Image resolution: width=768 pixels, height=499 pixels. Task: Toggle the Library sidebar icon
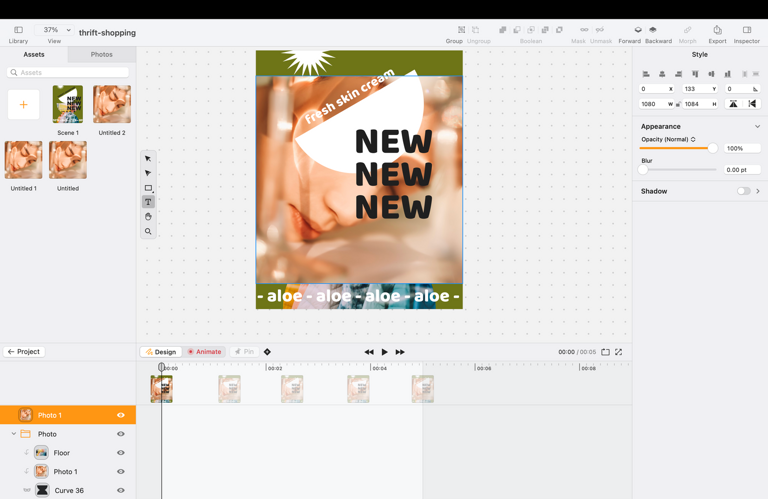[18, 30]
